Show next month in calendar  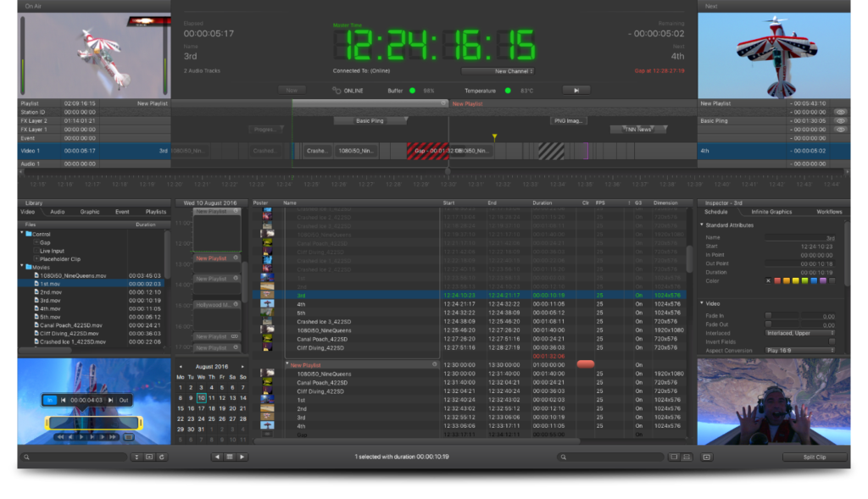(242, 367)
